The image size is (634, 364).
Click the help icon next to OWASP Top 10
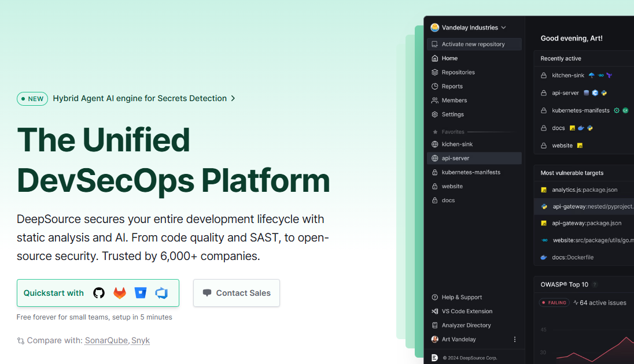(x=595, y=284)
